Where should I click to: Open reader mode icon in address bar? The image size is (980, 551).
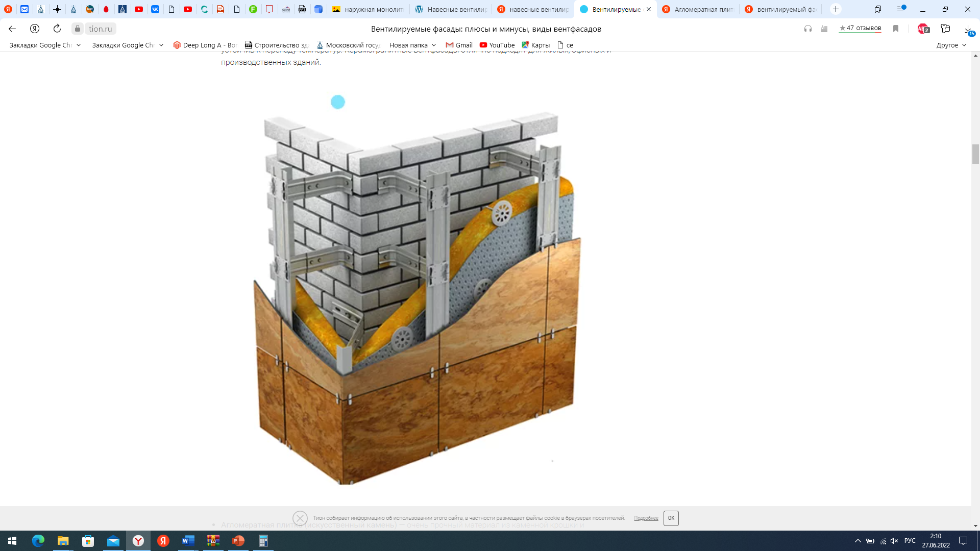824,29
